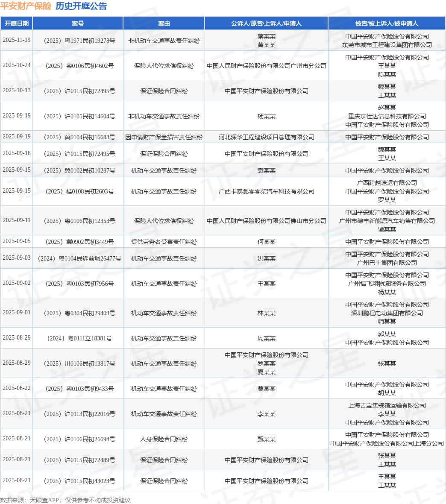Viewport: 446px width, 504px height.
Task: Click defendant 重庆京仕达信息科技有限公司
Action: click(x=387, y=116)
